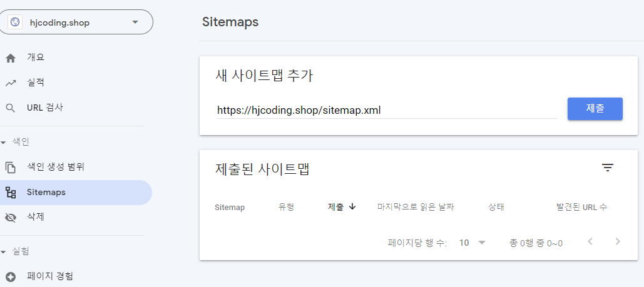Sort by 상태 column header

496,208
